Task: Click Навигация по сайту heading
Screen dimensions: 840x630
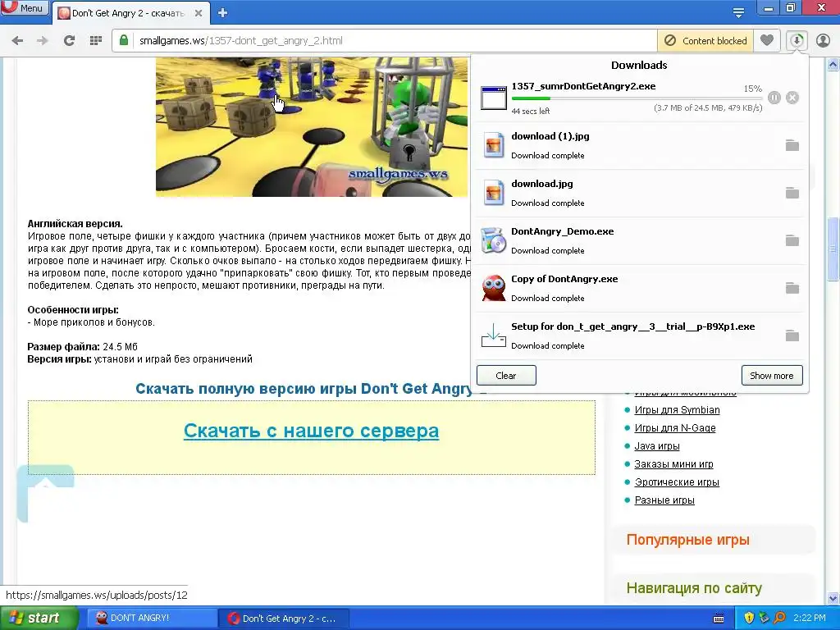Action: click(694, 588)
